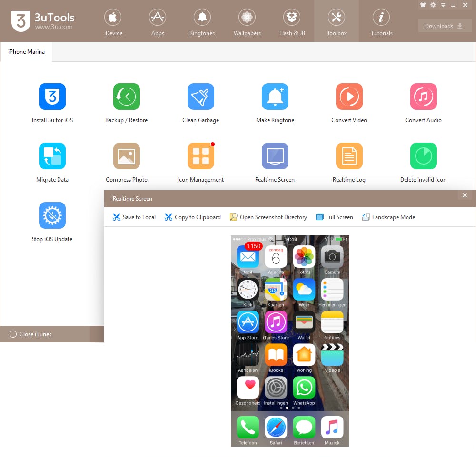Viewport: 476px width, 457px height.
Task: Launch the Convert Video utility
Action: click(x=349, y=102)
